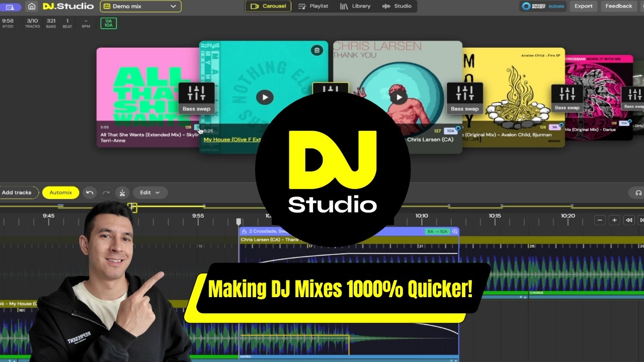Click the white timeline playhead marker
The image size is (644, 362).
(238, 221)
